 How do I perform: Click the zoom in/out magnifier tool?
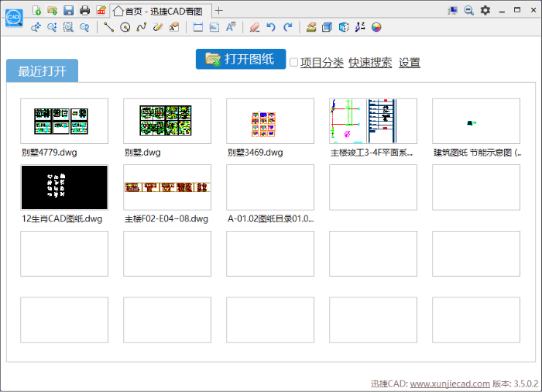(x=52, y=27)
